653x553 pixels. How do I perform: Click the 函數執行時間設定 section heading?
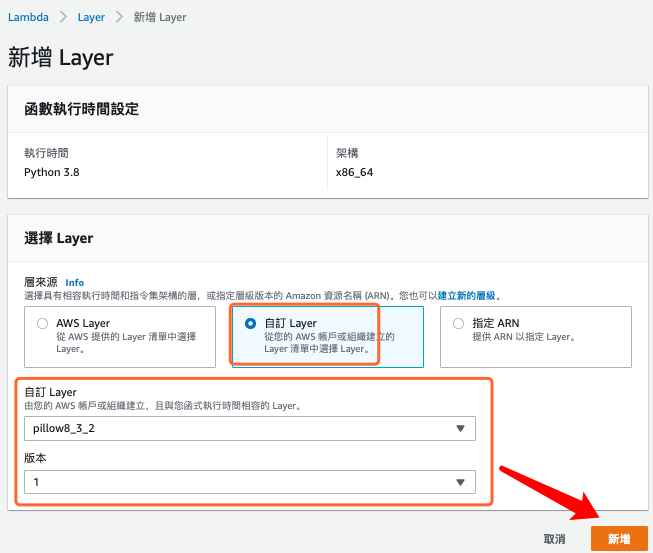(x=82, y=109)
